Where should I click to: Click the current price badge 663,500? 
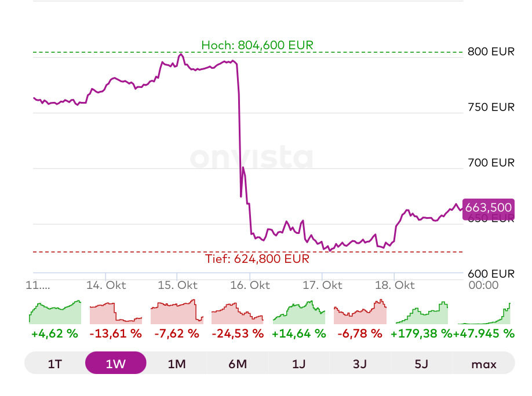point(489,207)
